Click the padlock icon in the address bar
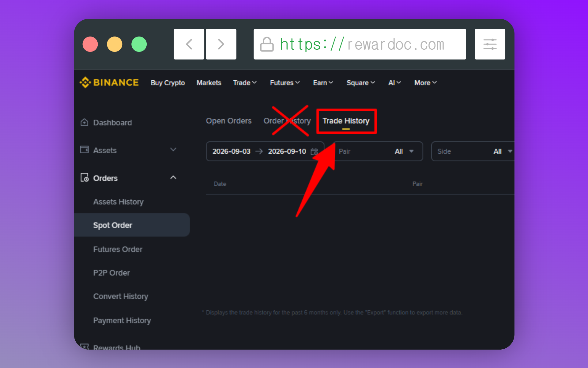This screenshot has height=368, width=588. (x=267, y=44)
